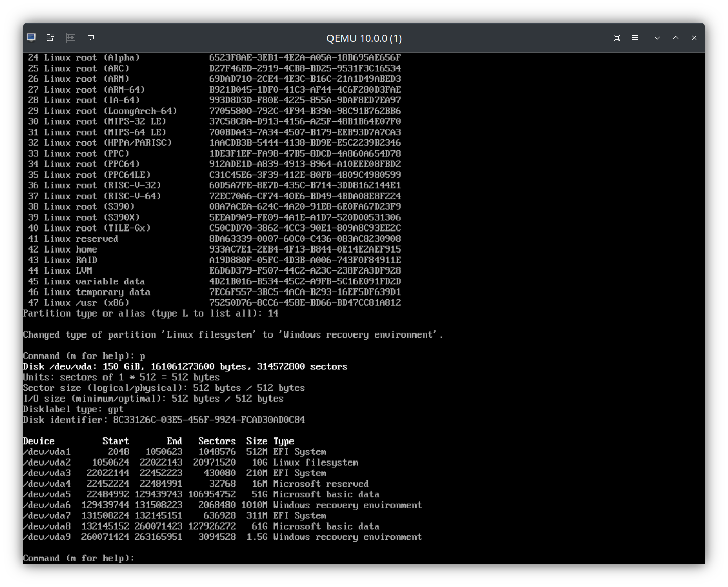This screenshot has height=587, width=728.
Task: Click the QEMU 10.0.0 title text
Action: pos(364,38)
